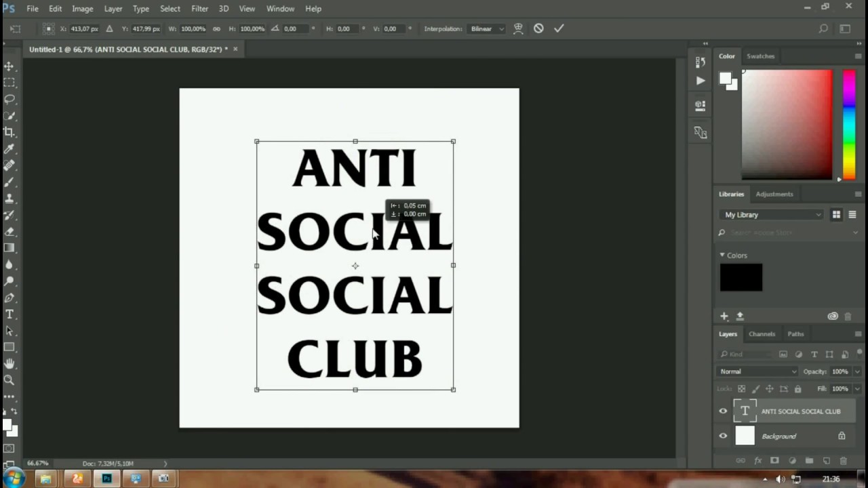Confirm the transform with the checkmark
This screenshot has height=488, width=868.
coord(559,28)
